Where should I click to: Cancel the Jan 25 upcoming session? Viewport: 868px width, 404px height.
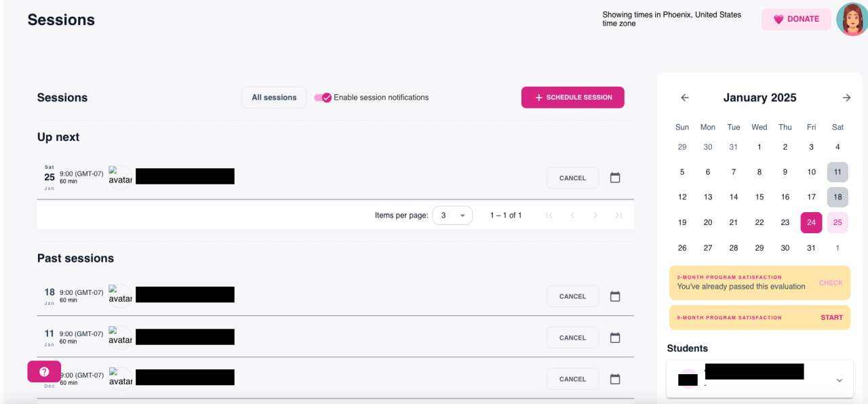[572, 178]
